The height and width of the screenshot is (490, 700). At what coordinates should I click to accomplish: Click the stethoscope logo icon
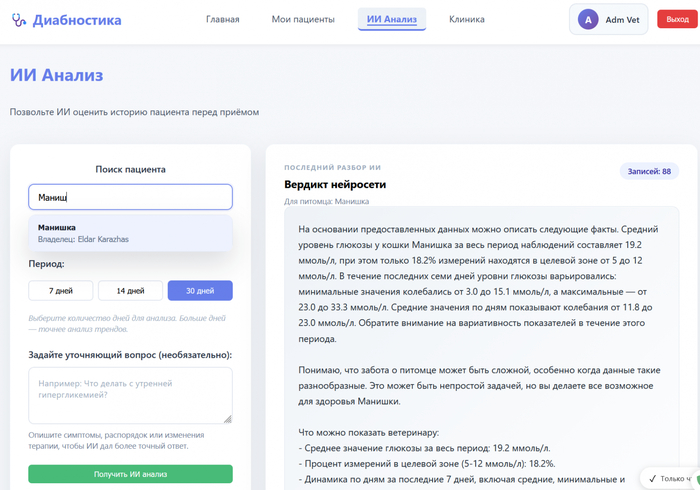pos(17,20)
